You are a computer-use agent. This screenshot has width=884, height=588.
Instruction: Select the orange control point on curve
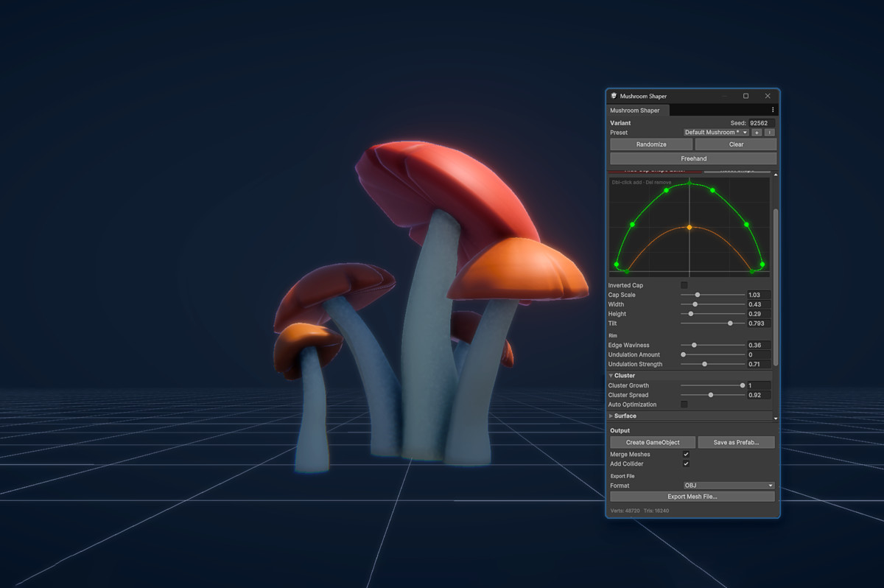point(690,228)
